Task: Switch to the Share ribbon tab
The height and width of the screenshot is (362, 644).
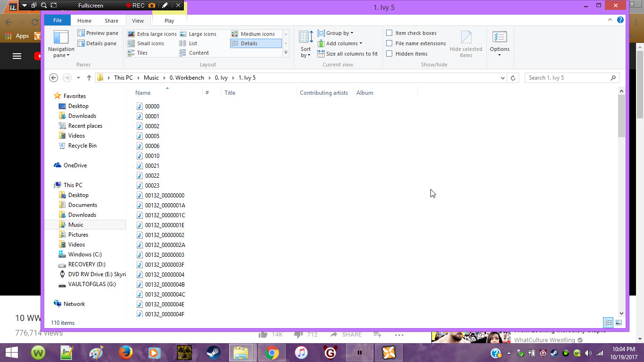Action: click(x=111, y=21)
